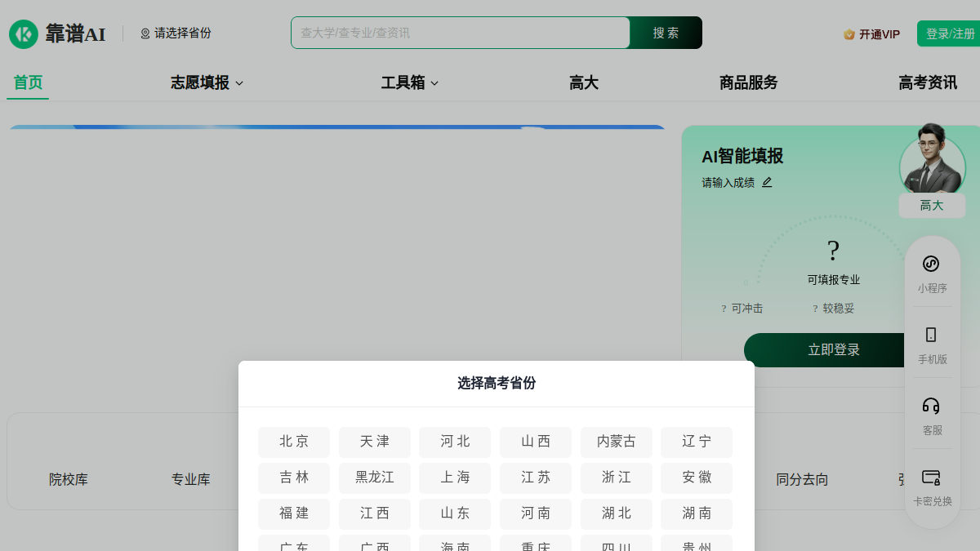Select province 河南

(x=536, y=513)
